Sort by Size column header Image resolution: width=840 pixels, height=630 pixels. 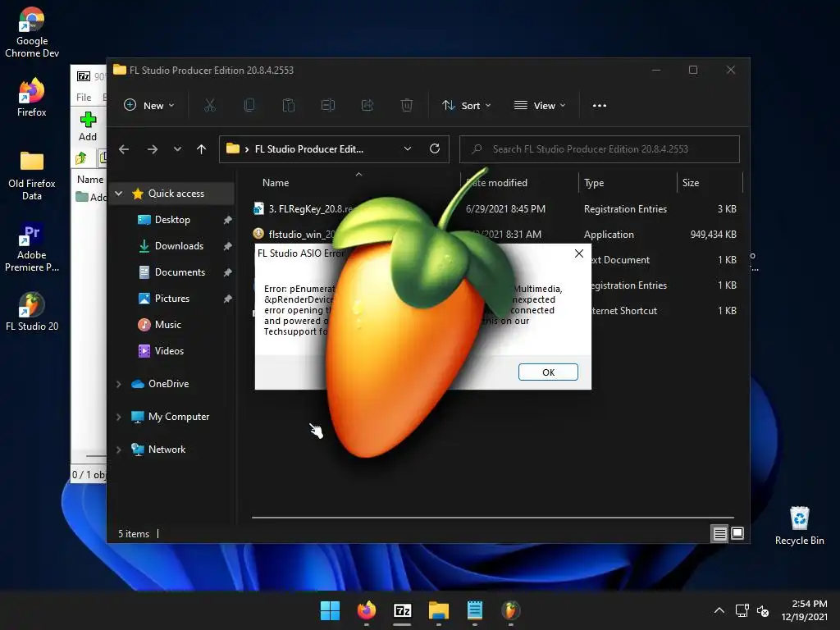click(691, 183)
